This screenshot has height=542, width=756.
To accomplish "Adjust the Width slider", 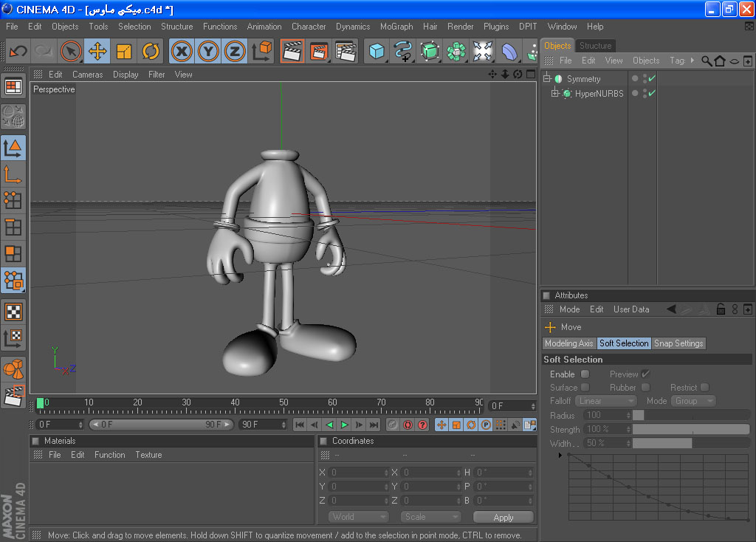I will click(x=691, y=443).
